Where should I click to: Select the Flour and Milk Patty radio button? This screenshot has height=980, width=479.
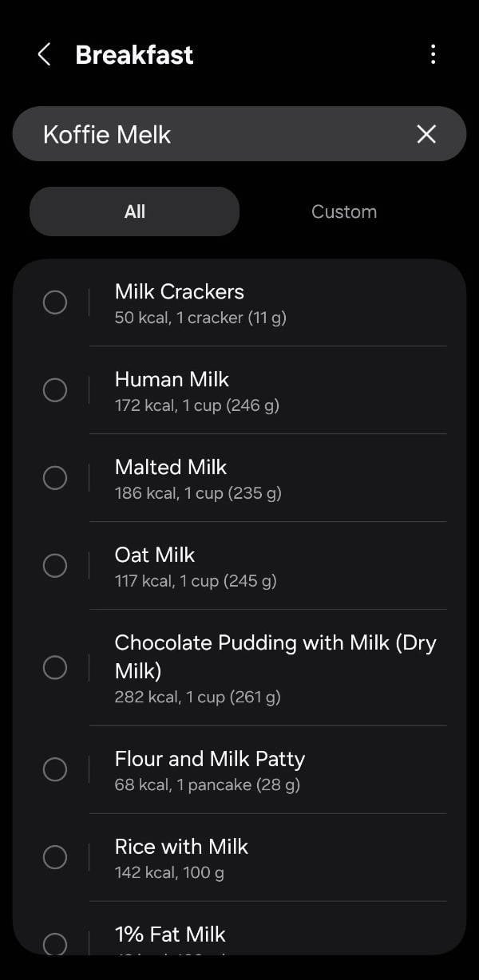tap(54, 769)
